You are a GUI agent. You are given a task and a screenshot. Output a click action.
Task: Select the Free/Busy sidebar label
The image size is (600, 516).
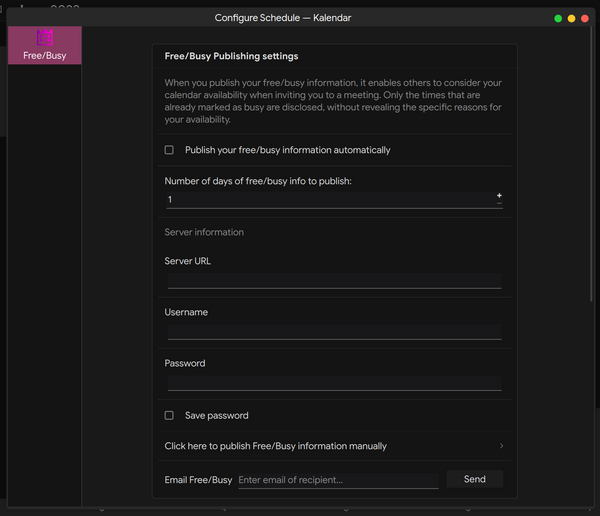[x=44, y=56]
